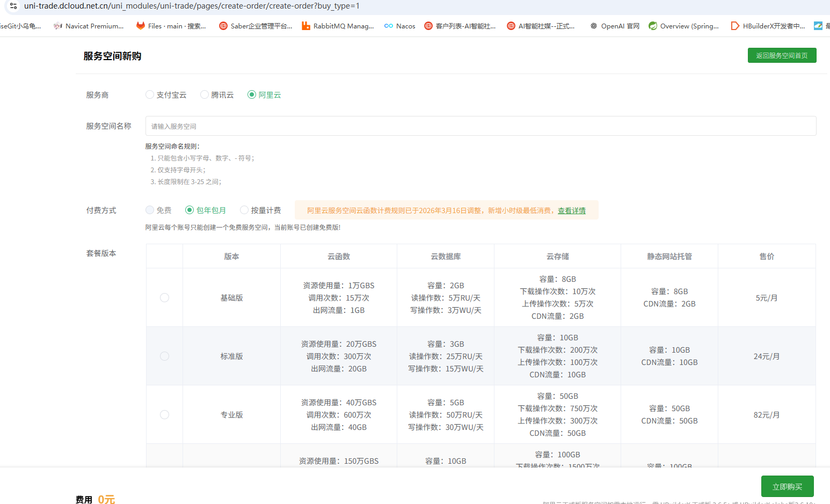Select 支付宝云 as service provider

coord(150,95)
